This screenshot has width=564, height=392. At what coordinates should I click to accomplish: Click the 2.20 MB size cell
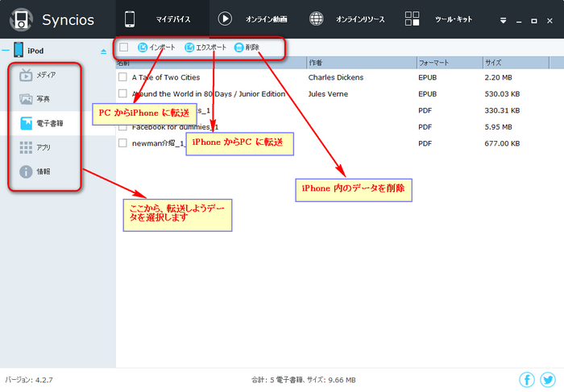498,77
